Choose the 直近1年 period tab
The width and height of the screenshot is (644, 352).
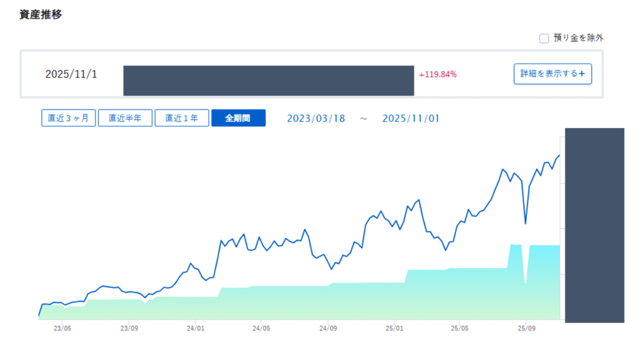coord(182,118)
